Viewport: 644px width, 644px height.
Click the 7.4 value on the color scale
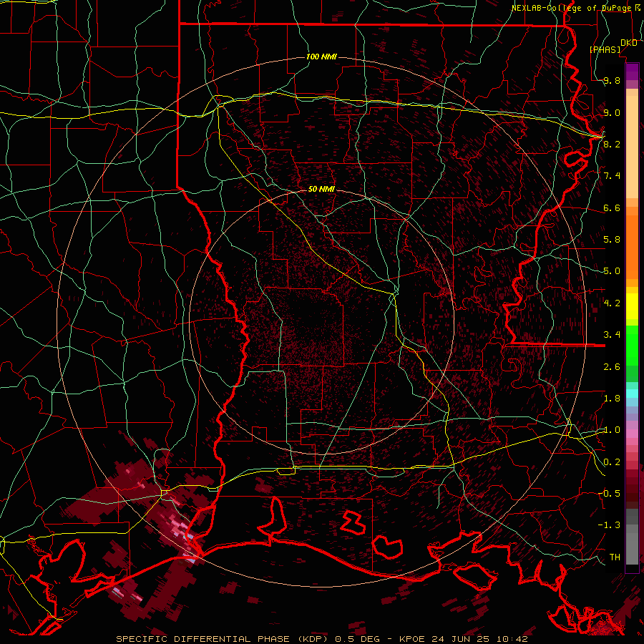pyautogui.click(x=612, y=176)
